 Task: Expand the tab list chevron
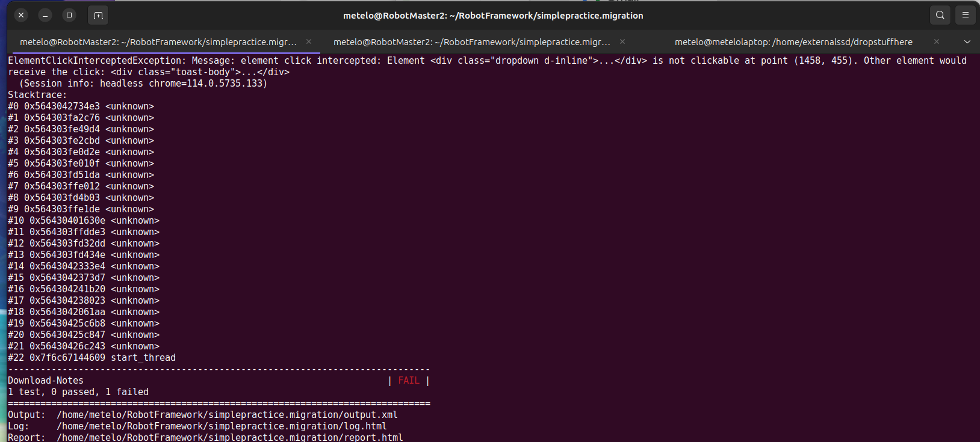coord(967,42)
